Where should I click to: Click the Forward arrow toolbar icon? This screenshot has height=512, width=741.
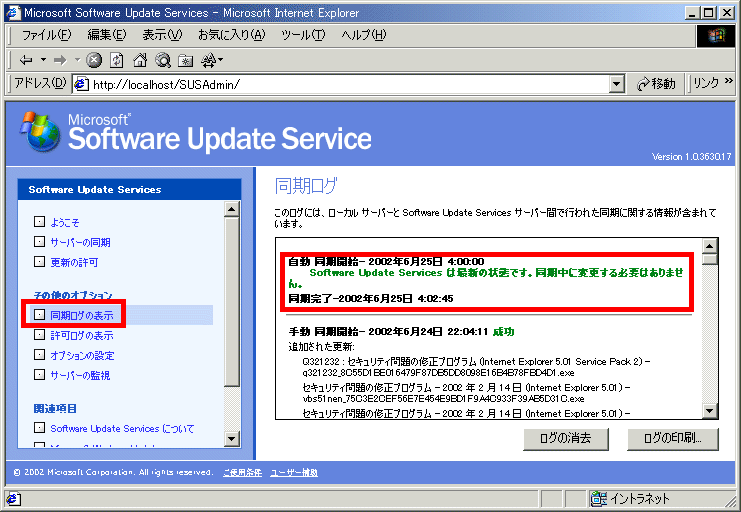click(x=60, y=60)
